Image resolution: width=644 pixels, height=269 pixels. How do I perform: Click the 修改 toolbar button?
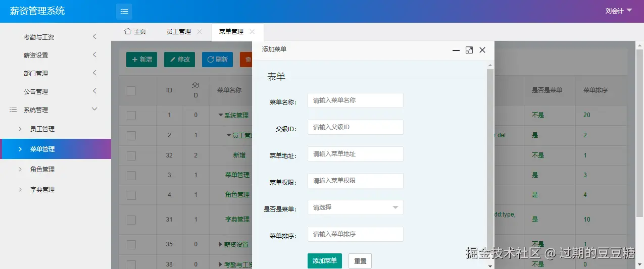[x=179, y=59]
